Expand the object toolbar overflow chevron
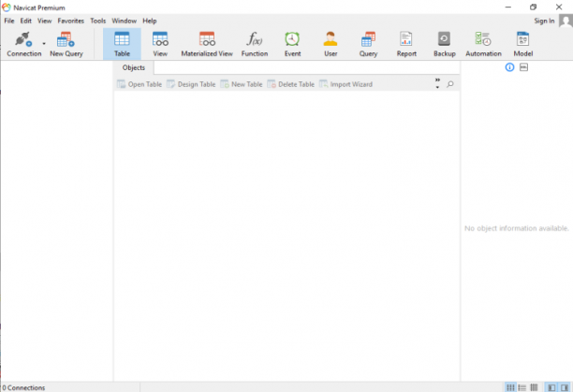This screenshot has width=573, height=392. point(437,83)
